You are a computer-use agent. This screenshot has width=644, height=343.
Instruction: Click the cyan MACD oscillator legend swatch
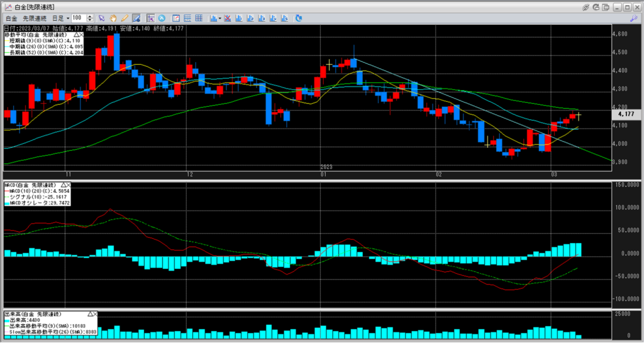[x=7, y=204]
